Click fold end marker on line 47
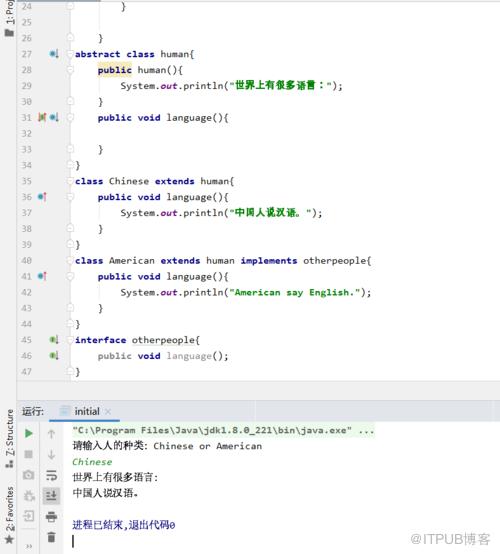This screenshot has width=500, height=554. pyautogui.click(x=70, y=371)
